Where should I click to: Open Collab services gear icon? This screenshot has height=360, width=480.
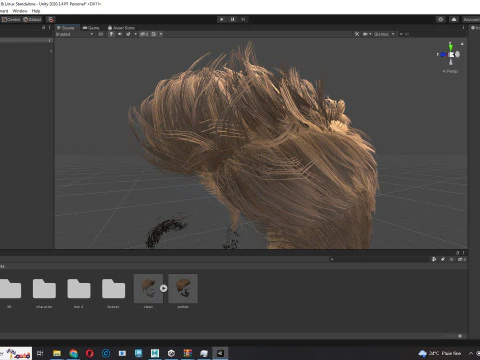click(x=441, y=19)
